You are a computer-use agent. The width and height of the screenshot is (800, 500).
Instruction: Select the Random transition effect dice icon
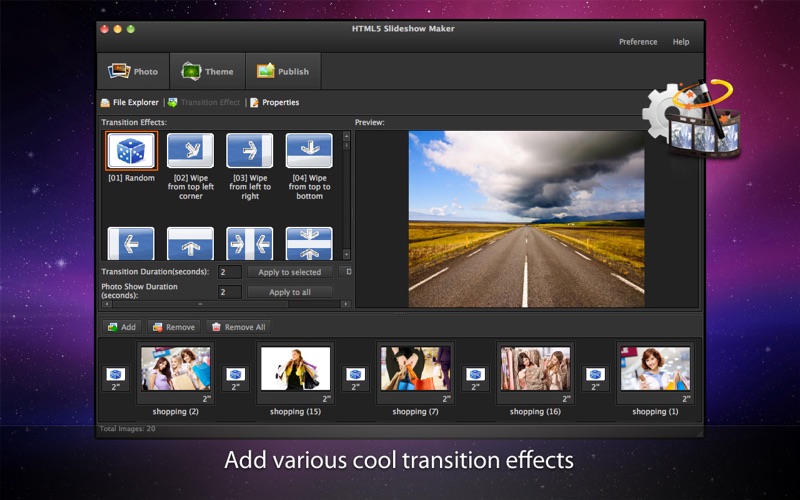131,151
